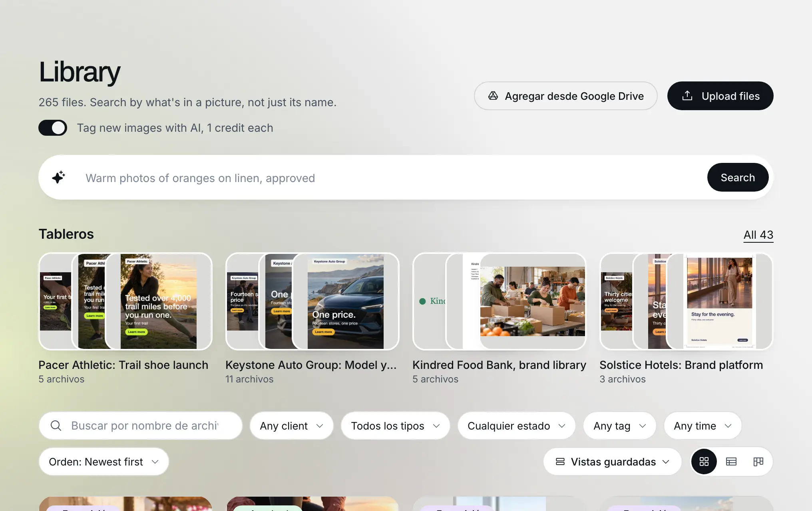The width and height of the screenshot is (812, 511).
Task: Open Kindred Food Bank board thumbnail
Action: (500, 301)
